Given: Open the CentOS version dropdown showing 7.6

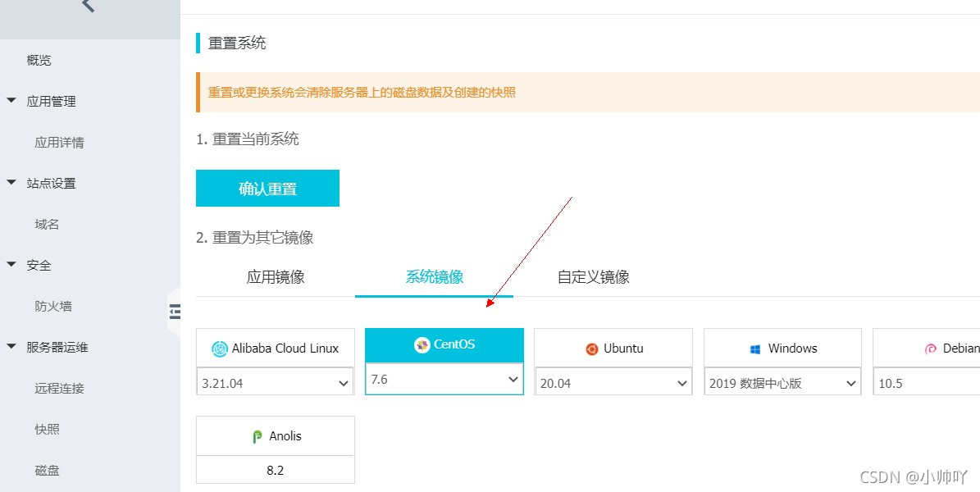Looking at the screenshot, I should 444,379.
